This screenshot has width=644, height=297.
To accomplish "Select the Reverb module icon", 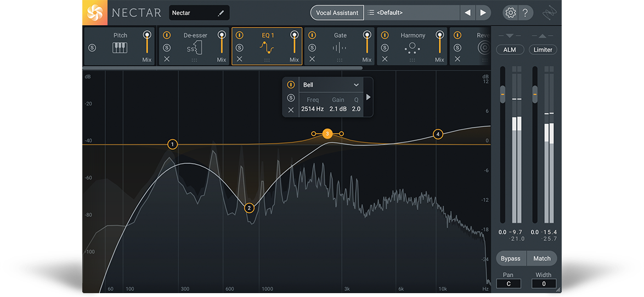I will point(484,48).
